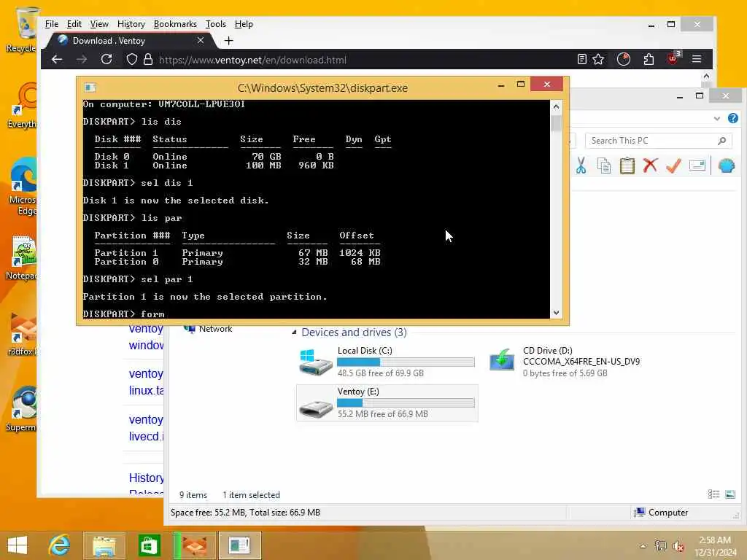Reload the Ventoy download page
The width and height of the screenshot is (747, 560).
pos(107,60)
